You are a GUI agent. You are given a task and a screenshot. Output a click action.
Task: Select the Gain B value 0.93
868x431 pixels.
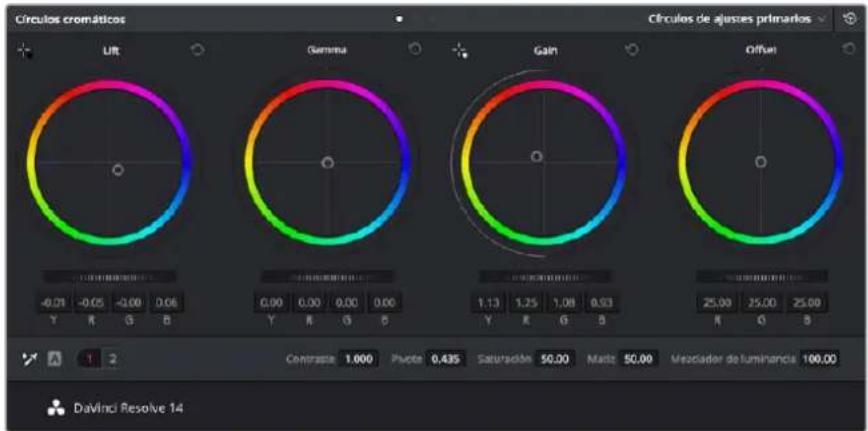point(601,303)
